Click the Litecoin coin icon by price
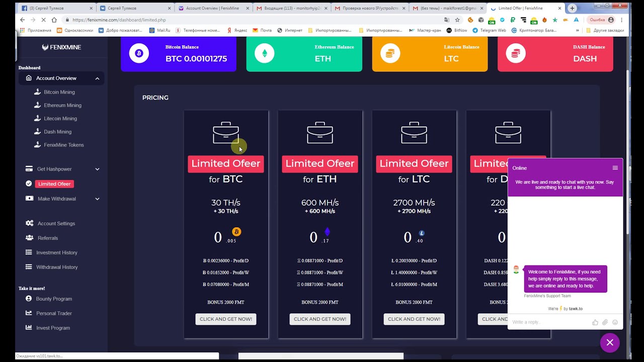 (422, 233)
